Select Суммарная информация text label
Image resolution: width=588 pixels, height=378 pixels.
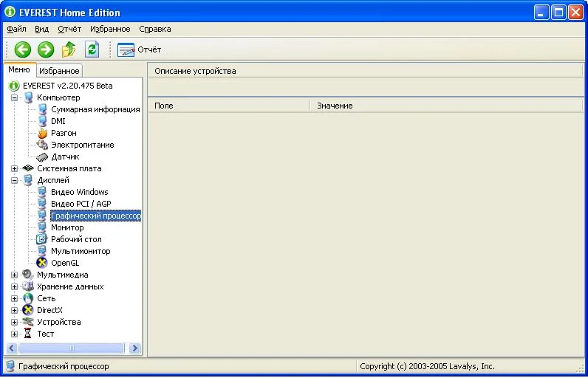[95, 109]
